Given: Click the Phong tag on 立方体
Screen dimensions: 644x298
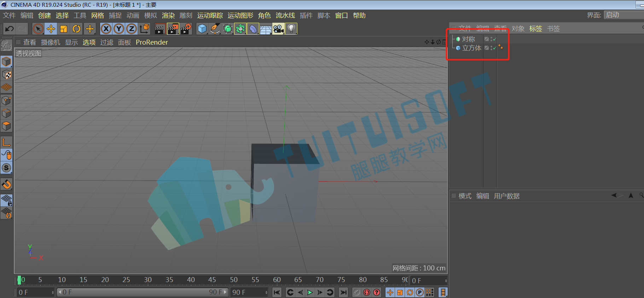Looking at the screenshot, I should pos(501,47).
